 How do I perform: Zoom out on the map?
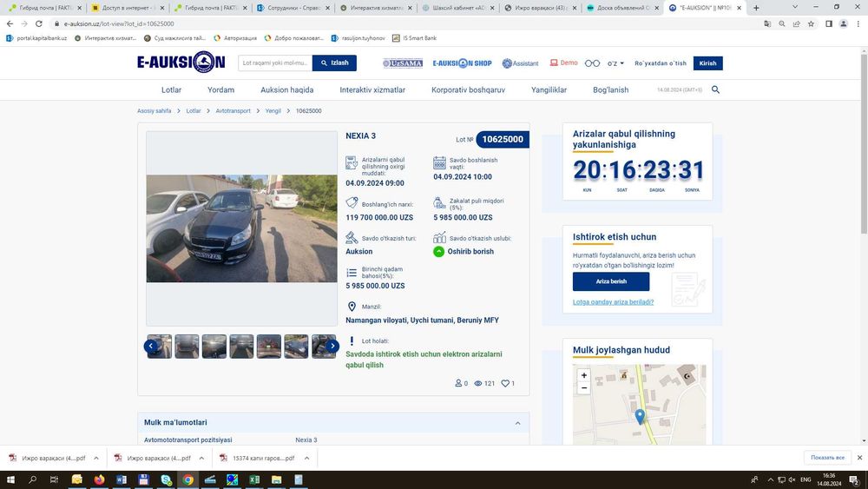(583, 387)
